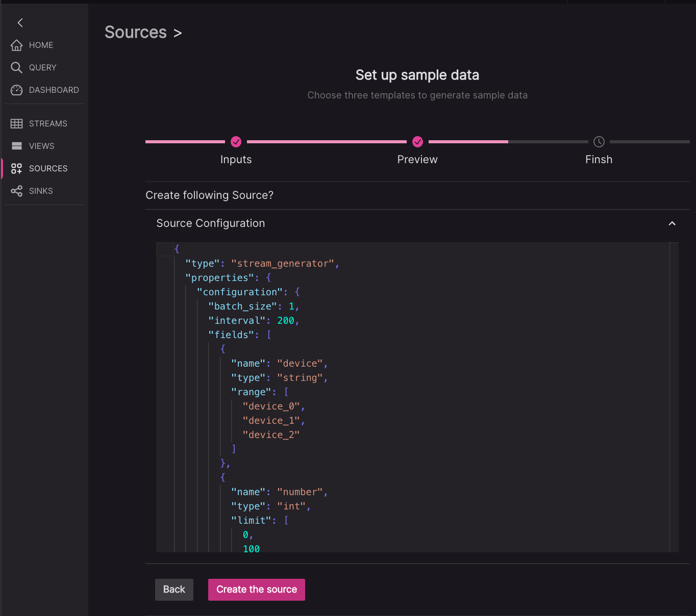Click the Inputs step checkmark
This screenshot has width=696, height=616.
point(236,142)
